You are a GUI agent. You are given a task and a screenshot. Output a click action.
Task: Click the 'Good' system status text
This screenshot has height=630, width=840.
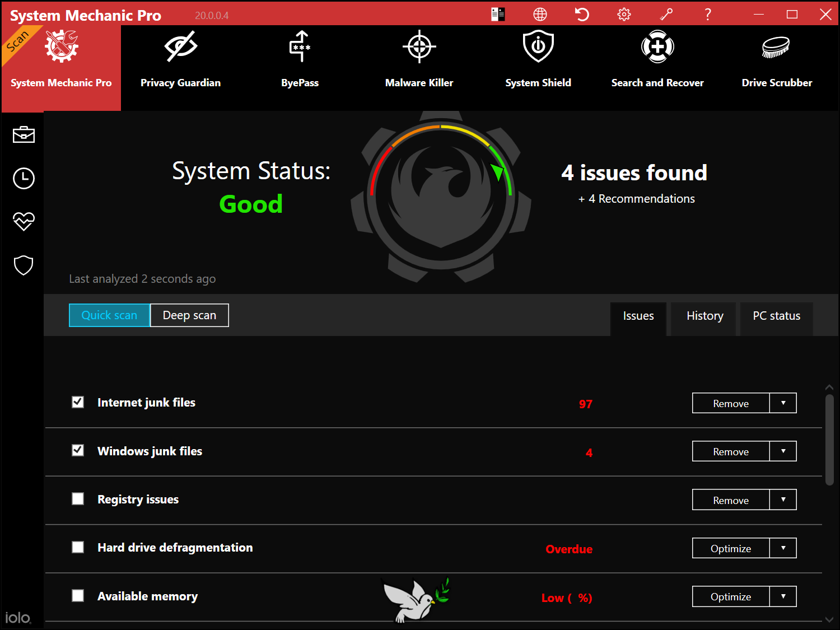coord(251,204)
